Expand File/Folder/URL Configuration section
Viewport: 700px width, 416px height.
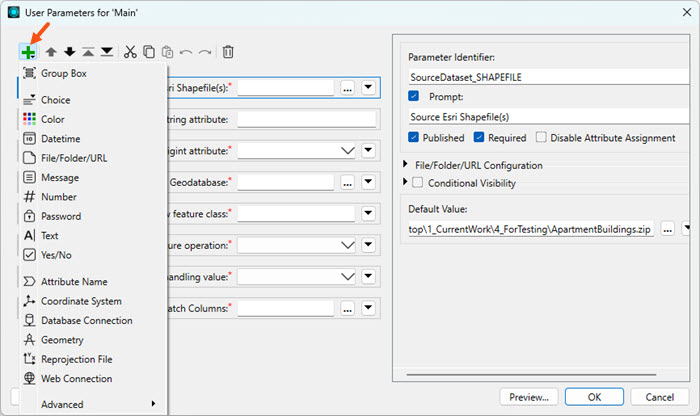[405, 165]
